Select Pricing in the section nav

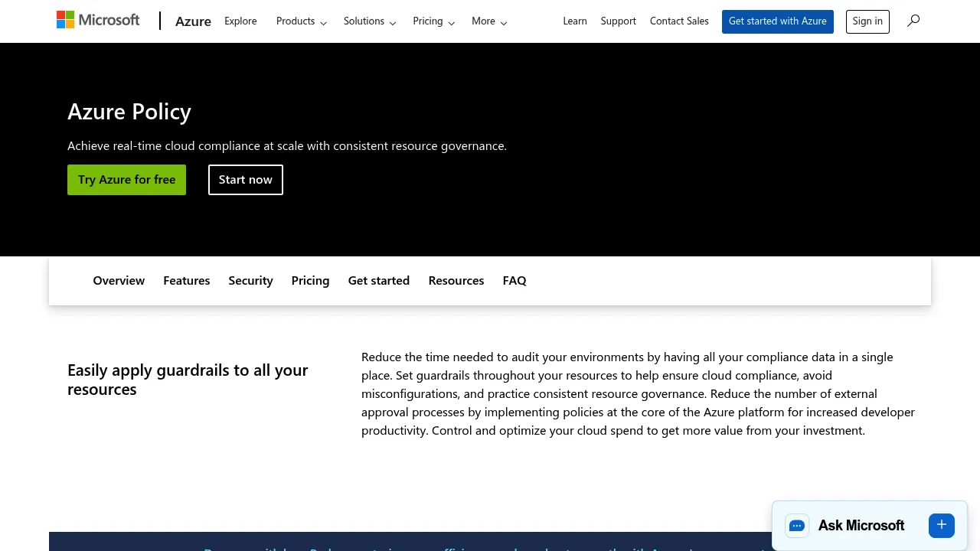pyautogui.click(x=310, y=281)
